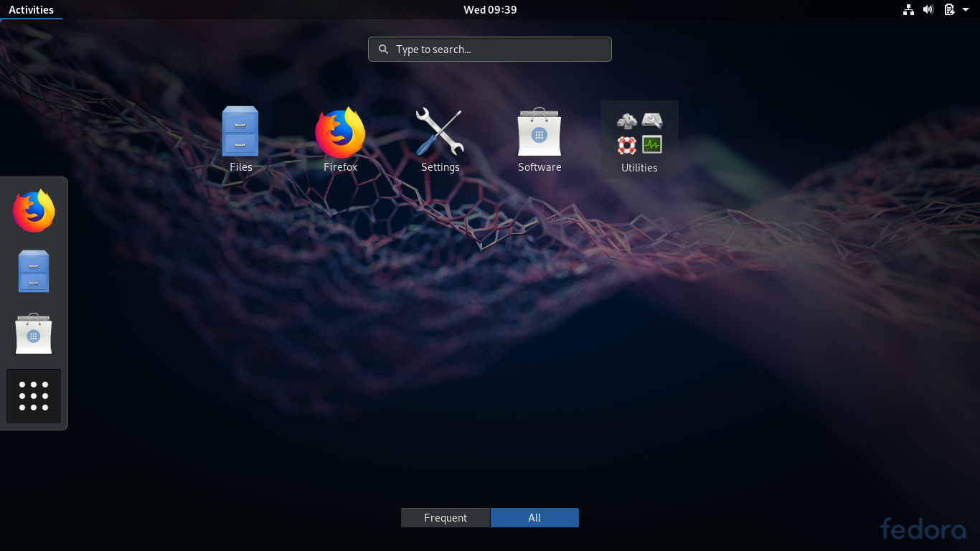Open the calendar from the Wed 09:39 clock

click(490, 9)
